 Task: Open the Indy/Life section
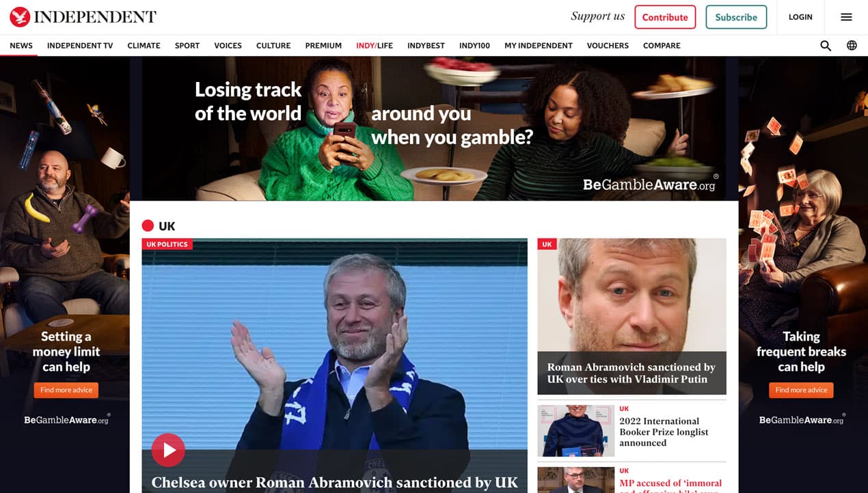[375, 46]
